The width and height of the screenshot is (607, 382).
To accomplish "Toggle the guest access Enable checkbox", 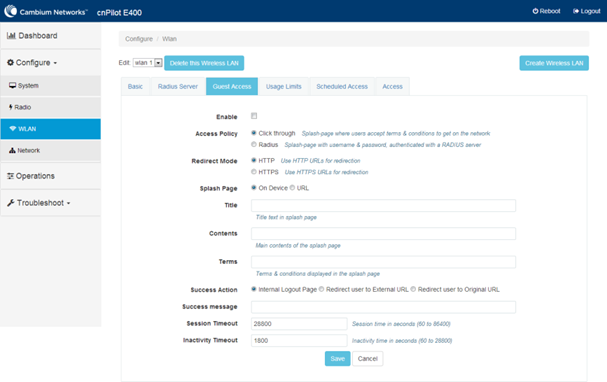I will coord(254,116).
